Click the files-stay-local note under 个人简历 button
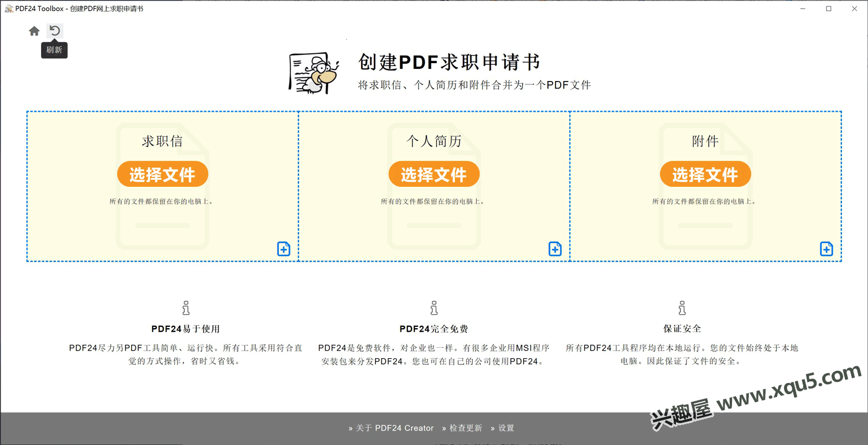 (x=433, y=201)
